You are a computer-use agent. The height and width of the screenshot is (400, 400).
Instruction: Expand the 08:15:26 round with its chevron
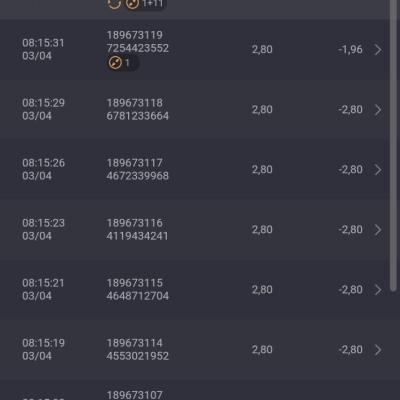point(378,170)
